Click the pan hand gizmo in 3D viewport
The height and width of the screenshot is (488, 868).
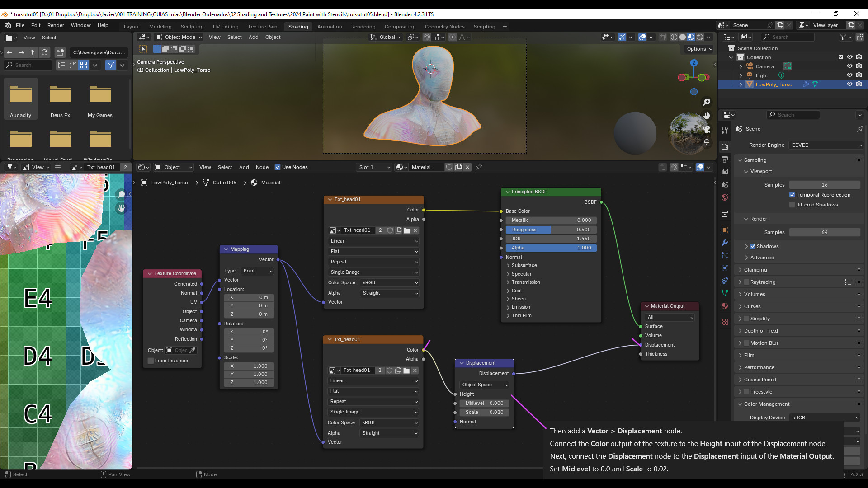[x=707, y=116]
